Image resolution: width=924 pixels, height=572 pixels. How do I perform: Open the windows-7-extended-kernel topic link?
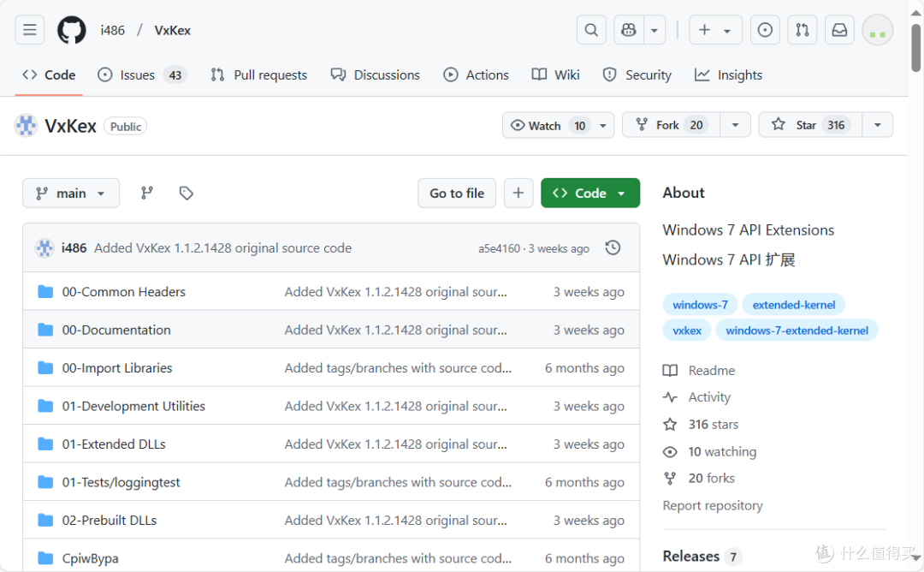point(797,331)
